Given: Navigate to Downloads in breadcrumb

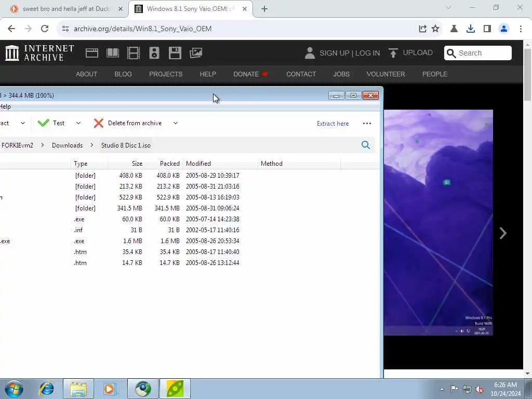Looking at the screenshot, I should 67,145.
